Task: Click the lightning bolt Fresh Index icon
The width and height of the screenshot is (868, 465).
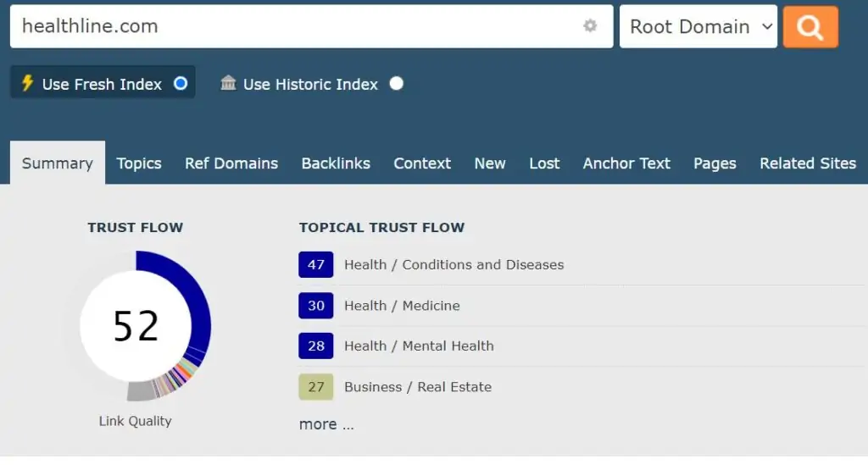Action: coord(27,83)
